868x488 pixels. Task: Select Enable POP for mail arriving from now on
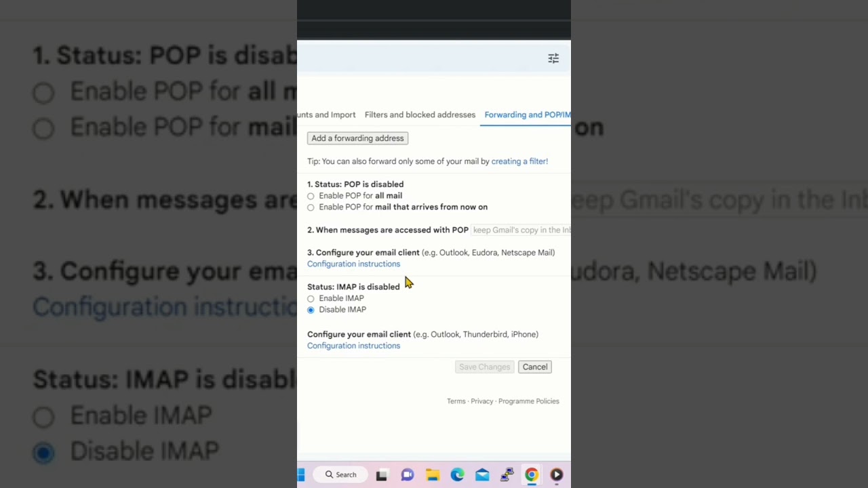point(311,207)
